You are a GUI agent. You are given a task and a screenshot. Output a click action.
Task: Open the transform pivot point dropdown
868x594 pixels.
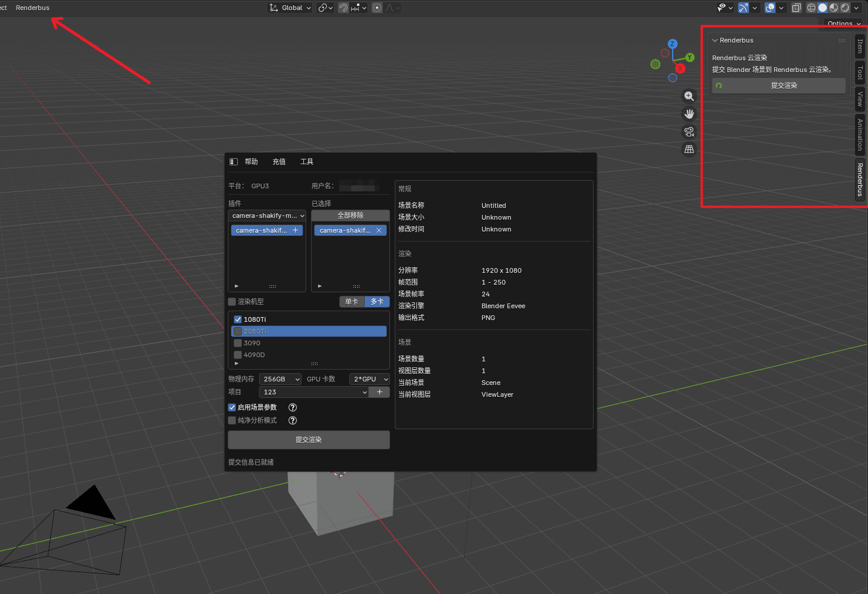click(x=325, y=8)
